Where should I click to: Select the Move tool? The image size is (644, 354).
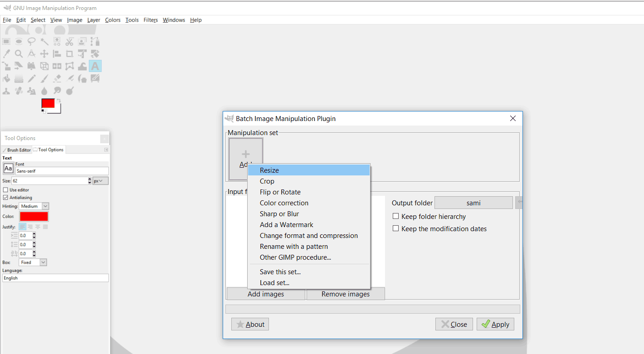(x=44, y=54)
